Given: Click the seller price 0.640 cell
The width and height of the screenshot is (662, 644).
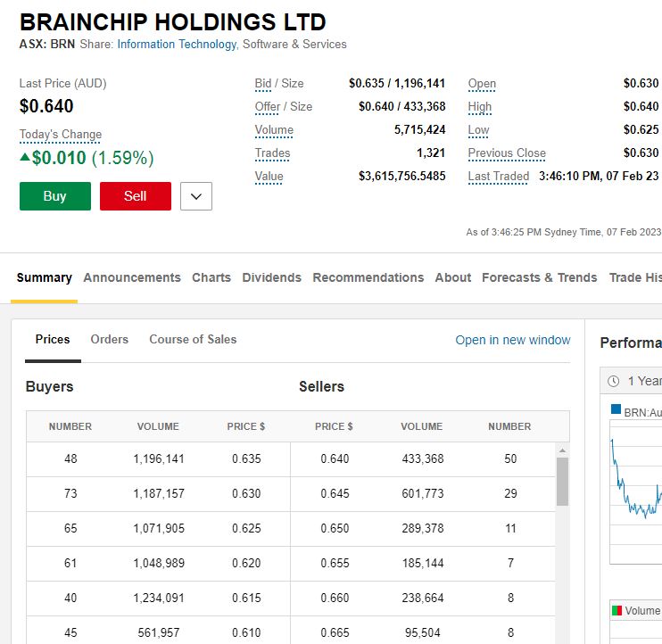Looking at the screenshot, I should [335, 458].
